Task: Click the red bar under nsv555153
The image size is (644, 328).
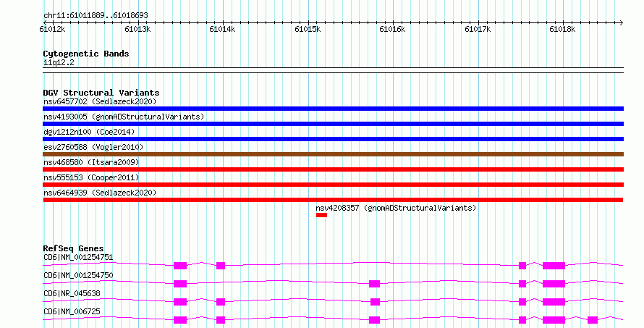Action: [333, 185]
